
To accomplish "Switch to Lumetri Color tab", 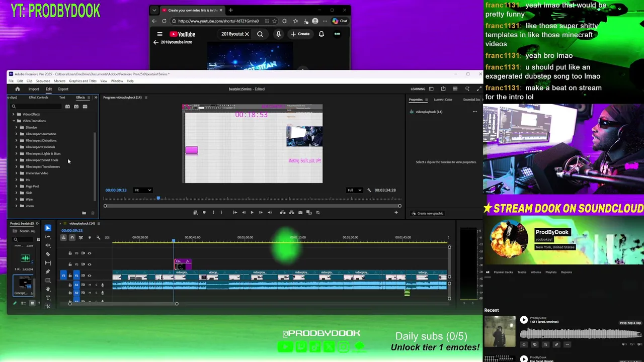I will pos(443,100).
